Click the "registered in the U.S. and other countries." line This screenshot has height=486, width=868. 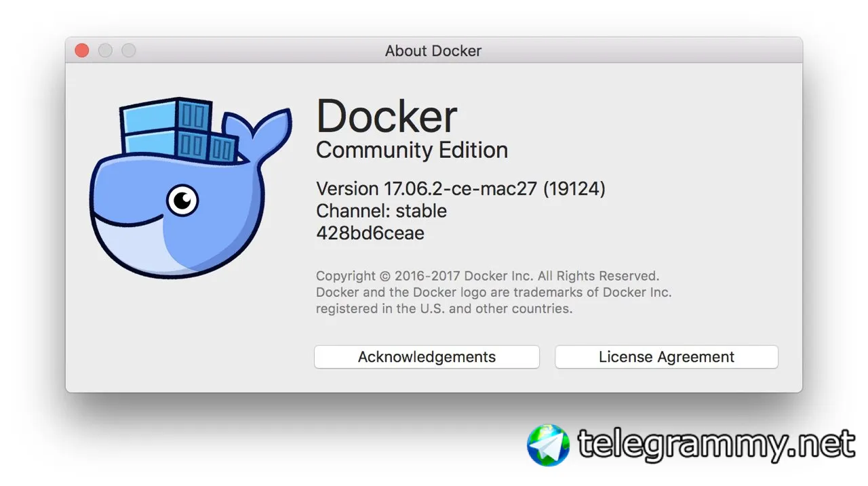tap(444, 309)
